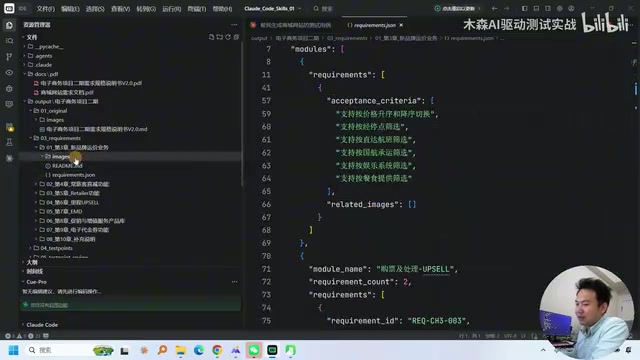The width and height of the screenshot is (640, 360).
Task: Click the navigate forward arrow in title bar
Action: click(506, 8)
